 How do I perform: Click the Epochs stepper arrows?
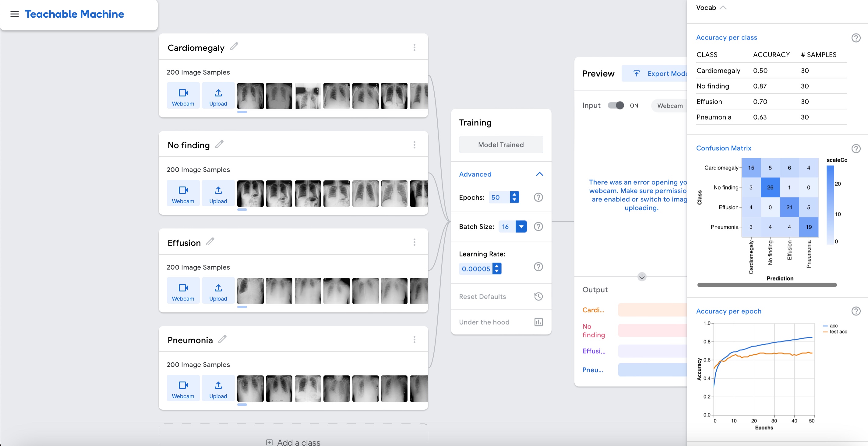click(514, 197)
